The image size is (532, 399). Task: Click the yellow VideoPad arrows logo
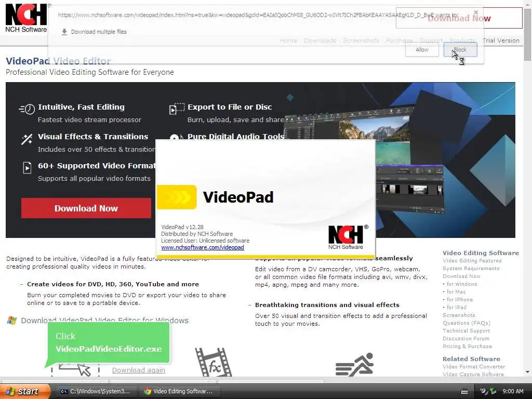coord(177,197)
